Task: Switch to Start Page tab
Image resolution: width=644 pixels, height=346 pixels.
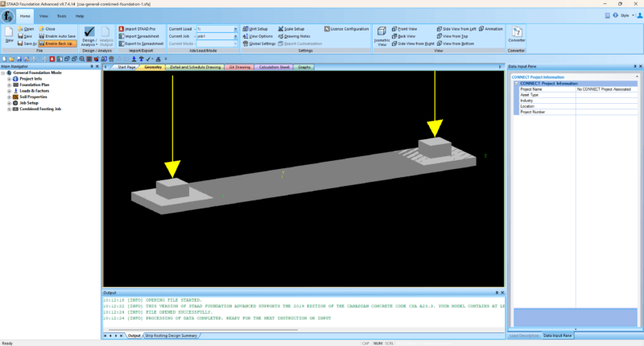Action: pos(126,67)
